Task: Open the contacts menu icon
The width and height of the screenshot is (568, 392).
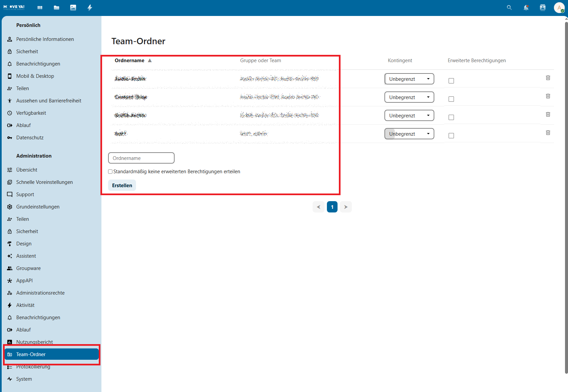Action: pyautogui.click(x=542, y=8)
